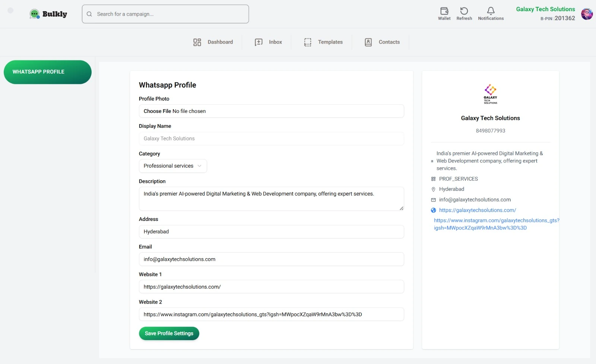596x364 pixels.
Task: Click the Bulkly logo
Action: tap(49, 14)
